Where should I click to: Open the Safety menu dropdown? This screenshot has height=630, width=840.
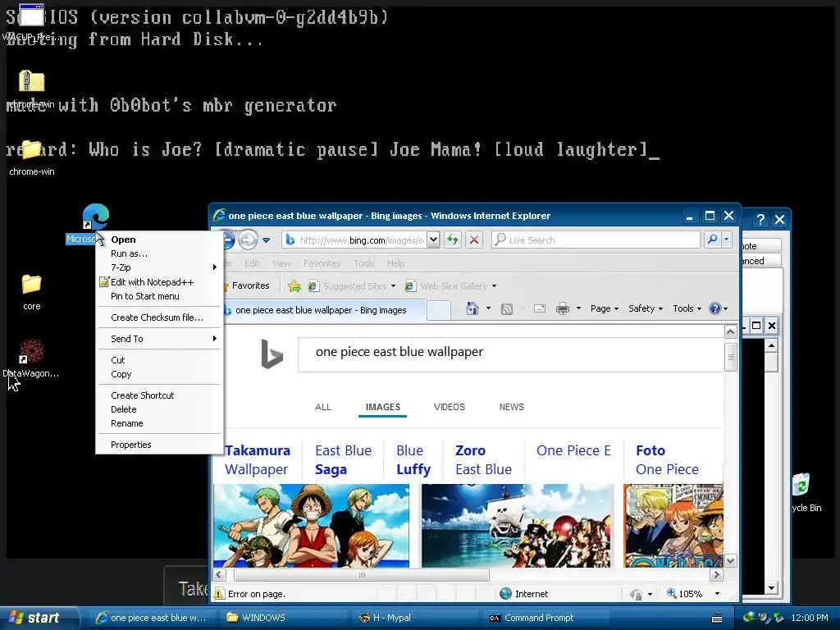(646, 308)
